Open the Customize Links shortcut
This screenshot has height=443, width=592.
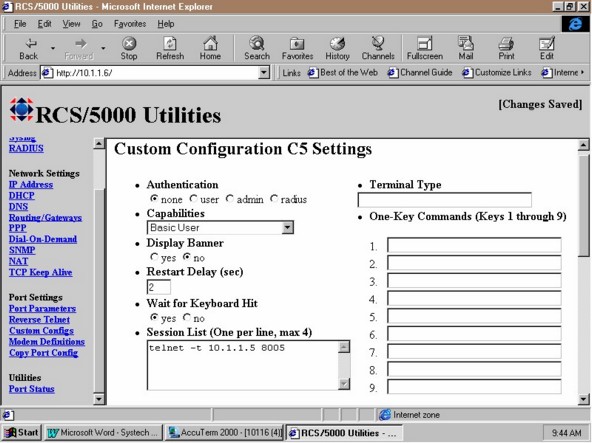(497, 73)
